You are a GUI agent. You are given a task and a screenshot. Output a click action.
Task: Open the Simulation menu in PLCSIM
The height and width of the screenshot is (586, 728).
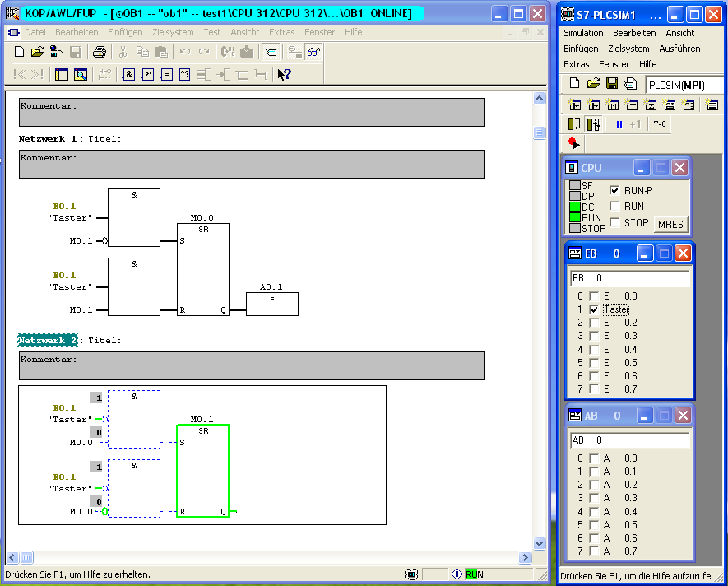click(x=583, y=33)
